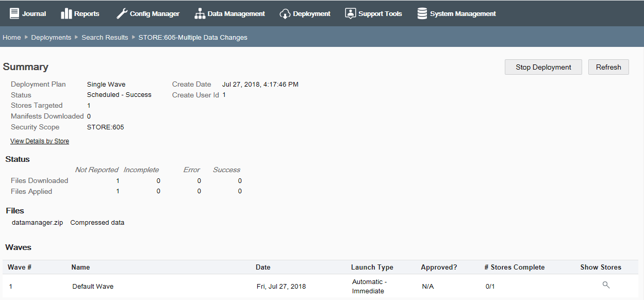This screenshot has height=300, width=644.
Task: Select the STORE:605-Multiple Data Changes breadcrumb
Action: click(x=192, y=37)
